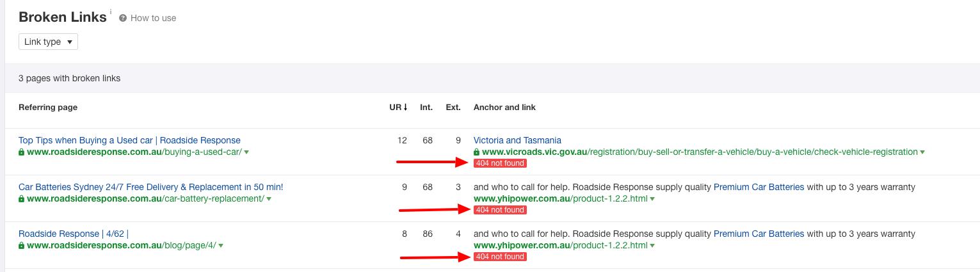Click lock icon next to buying-a-used-car URL

click(x=22, y=152)
